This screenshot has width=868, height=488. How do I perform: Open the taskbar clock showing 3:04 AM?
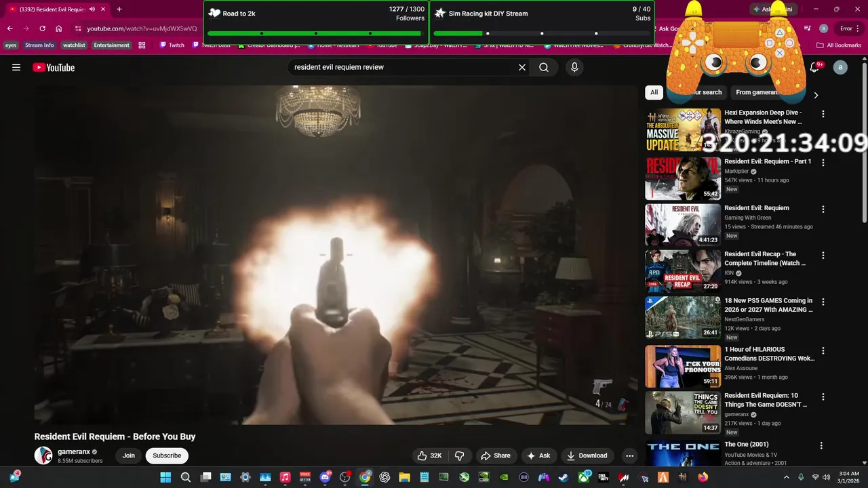click(848, 477)
